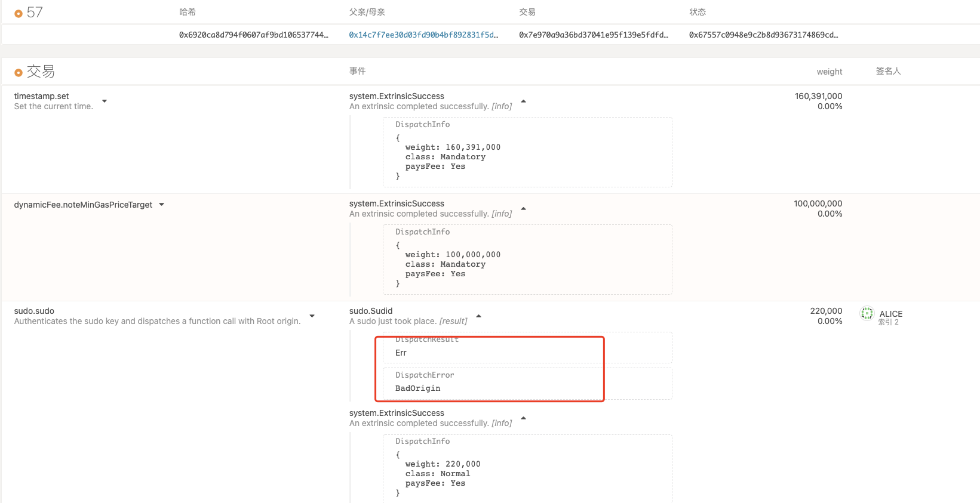The width and height of the screenshot is (980, 503).
Task: Click the sudo.Sudid event title
Action: pyautogui.click(x=371, y=311)
